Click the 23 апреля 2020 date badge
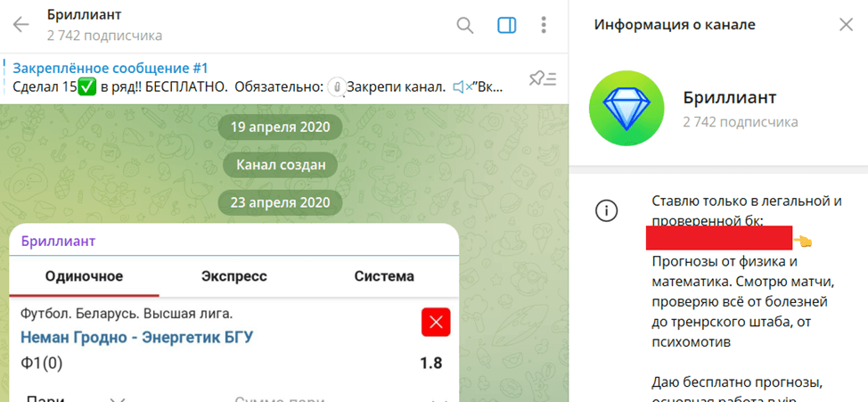The image size is (868, 402). tap(280, 202)
